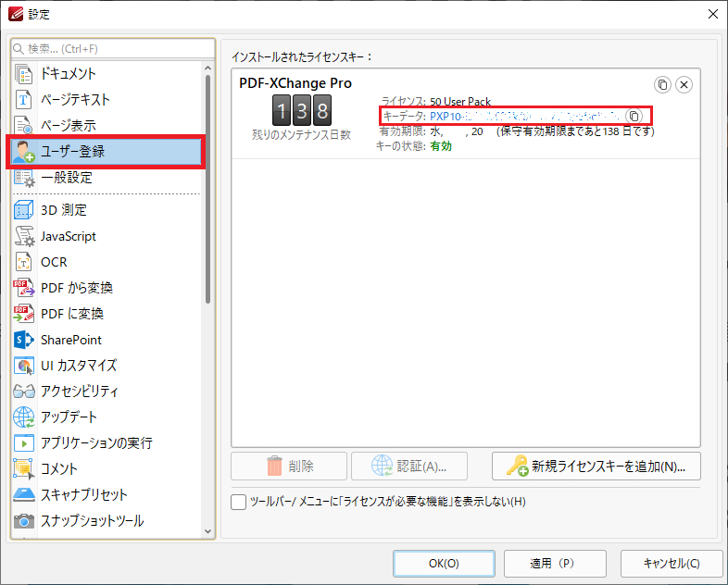
Task: Copy the license info with the top-right copy icon
Action: [x=662, y=85]
